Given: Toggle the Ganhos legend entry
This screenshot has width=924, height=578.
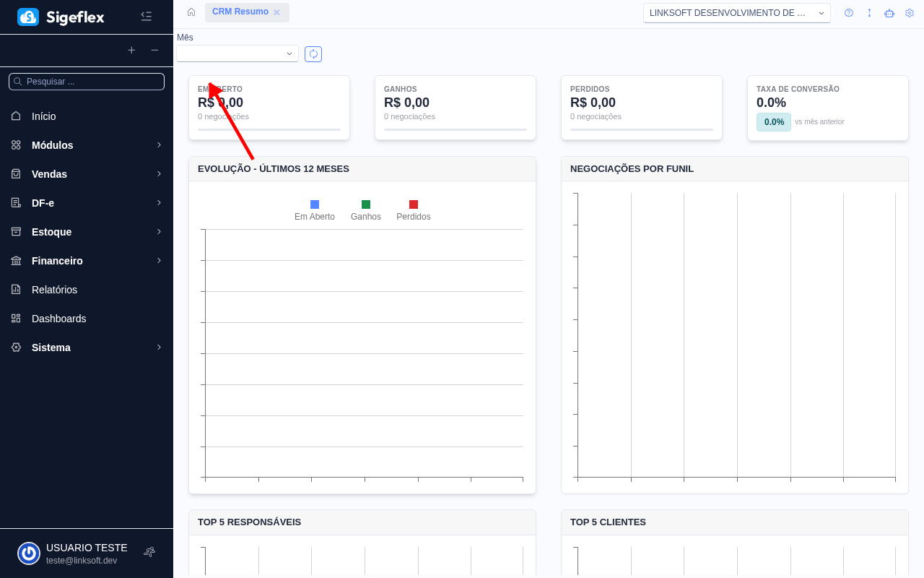Looking at the screenshot, I should point(365,210).
